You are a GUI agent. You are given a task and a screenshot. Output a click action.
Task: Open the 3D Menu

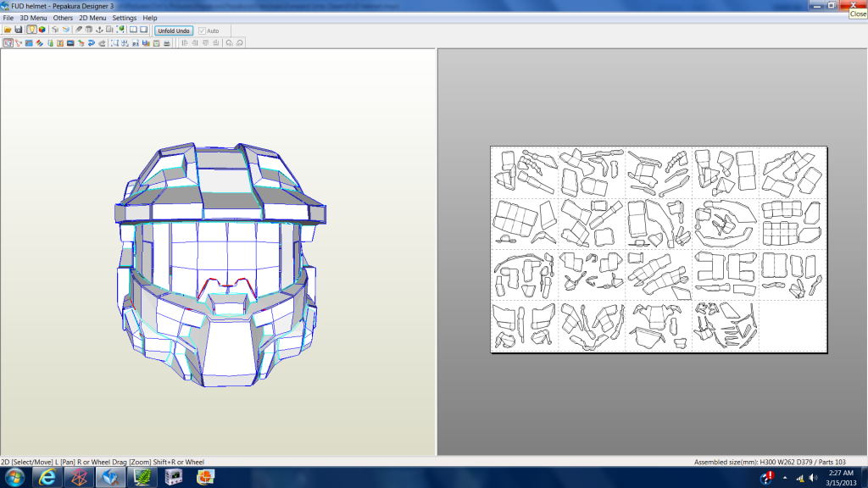click(33, 18)
